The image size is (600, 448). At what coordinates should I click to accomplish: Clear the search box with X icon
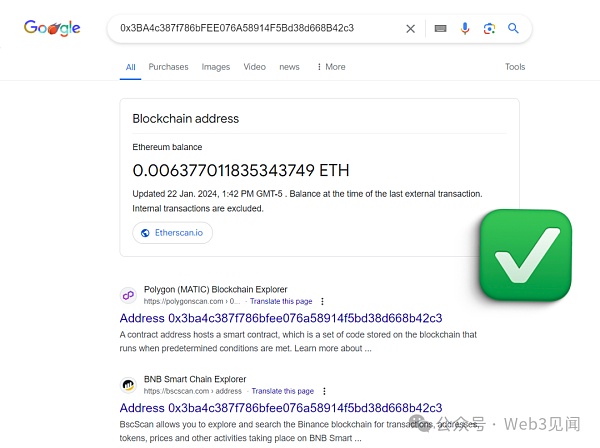click(410, 29)
